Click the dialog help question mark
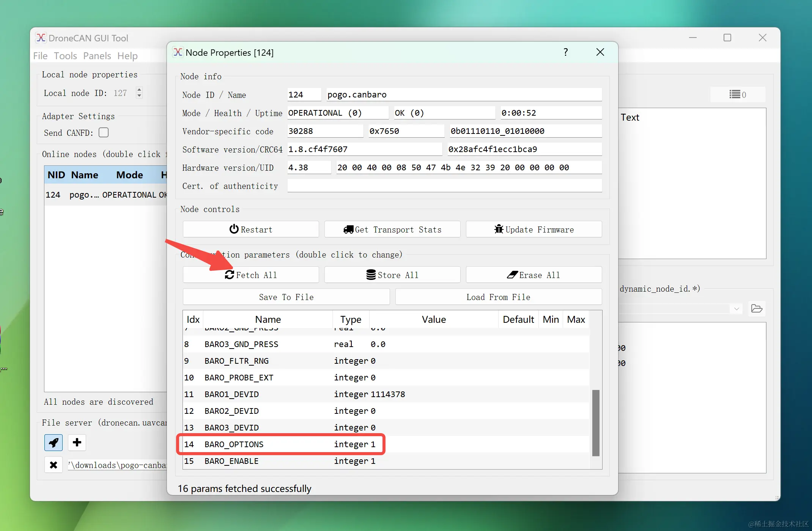The image size is (812, 531). [566, 52]
